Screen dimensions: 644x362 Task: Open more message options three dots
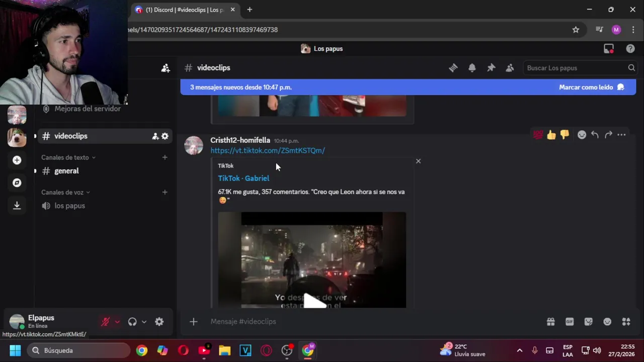click(621, 135)
